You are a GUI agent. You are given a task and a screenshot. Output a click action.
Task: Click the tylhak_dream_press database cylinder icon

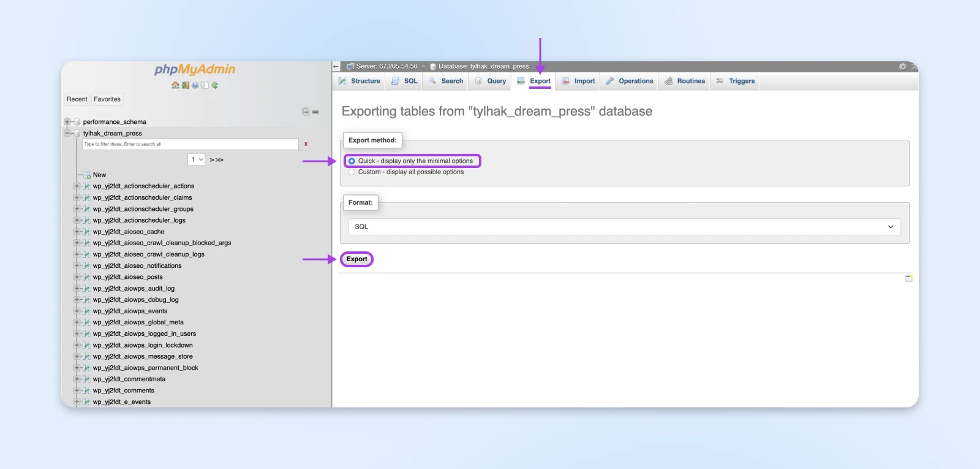[x=77, y=133]
